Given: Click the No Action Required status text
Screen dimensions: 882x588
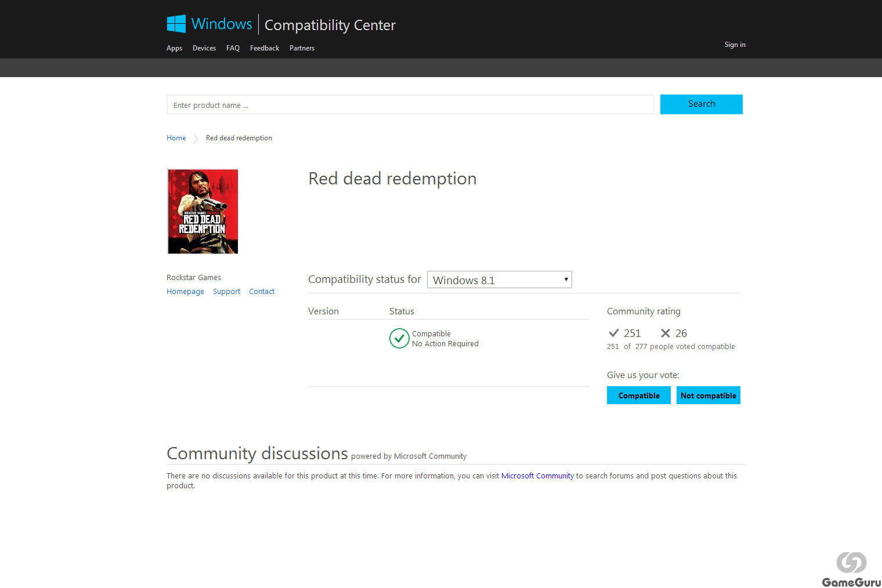Looking at the screenshot, I should pos(445,344).
